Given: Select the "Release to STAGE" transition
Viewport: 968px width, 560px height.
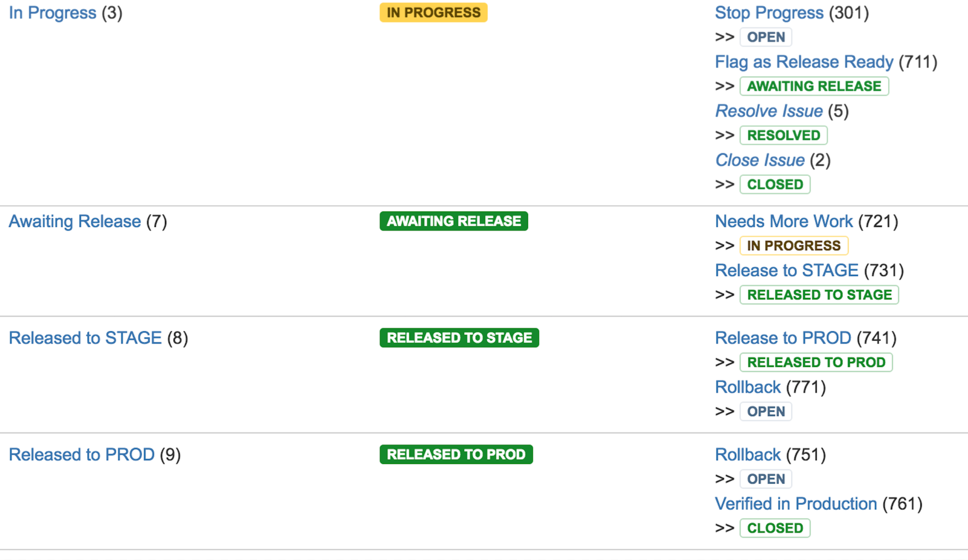Looking at the screenshot, I should click(x=786, y=270).
